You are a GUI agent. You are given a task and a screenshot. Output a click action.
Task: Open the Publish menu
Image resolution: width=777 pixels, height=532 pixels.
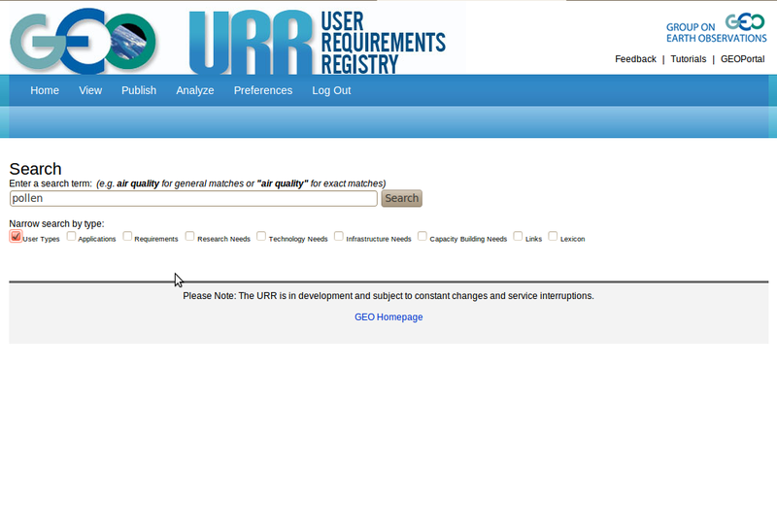tap(139, 90)
